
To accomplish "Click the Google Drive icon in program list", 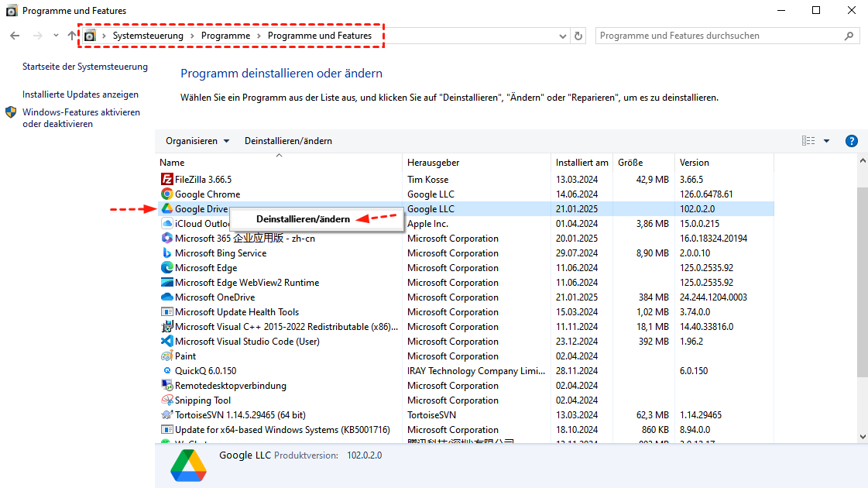I will (166, 209).
